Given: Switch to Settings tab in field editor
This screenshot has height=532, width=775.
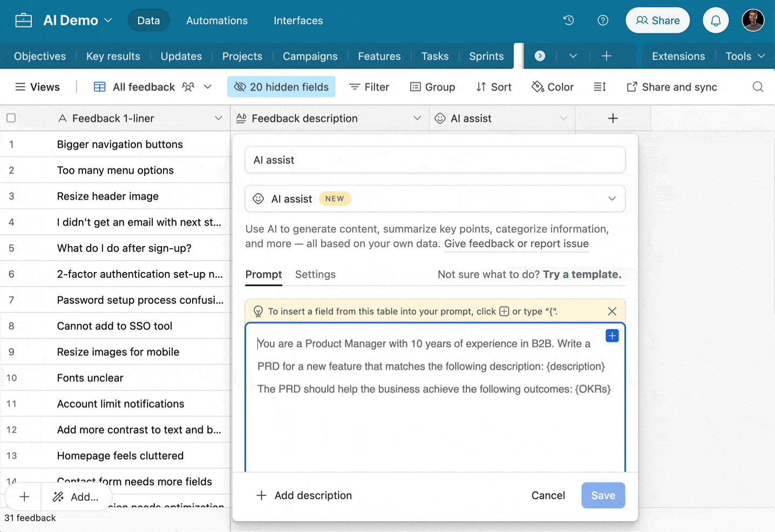Looking at the screenshot, I should tap(315, 274).
